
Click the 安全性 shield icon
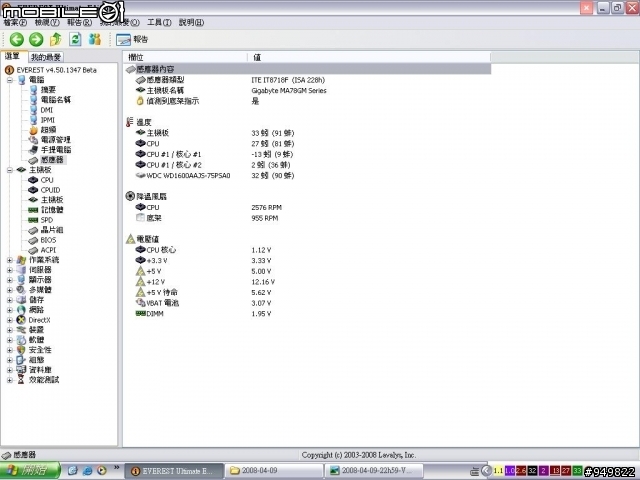point(21,350)
